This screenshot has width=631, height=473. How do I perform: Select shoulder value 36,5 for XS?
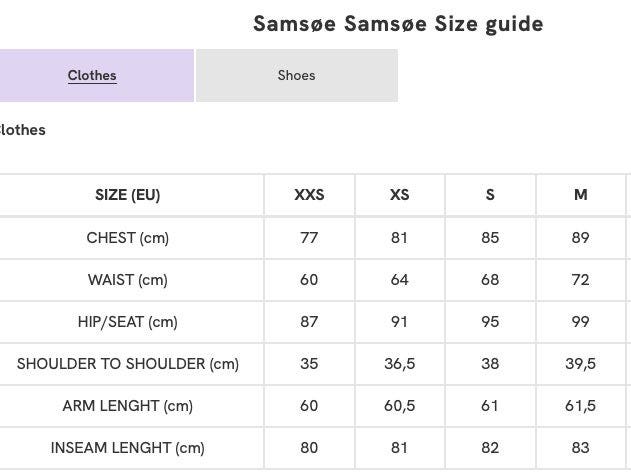pyautogui.click(x=400, y=364)
